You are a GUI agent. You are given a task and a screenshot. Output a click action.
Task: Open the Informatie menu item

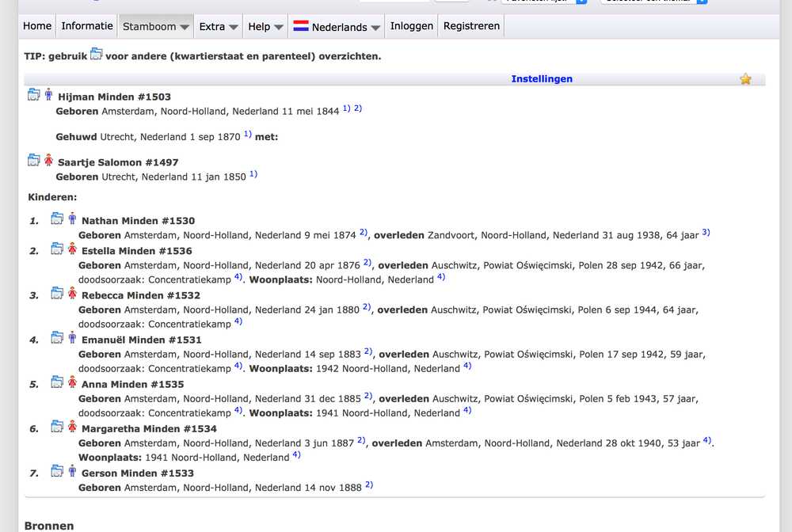[87, 26]
